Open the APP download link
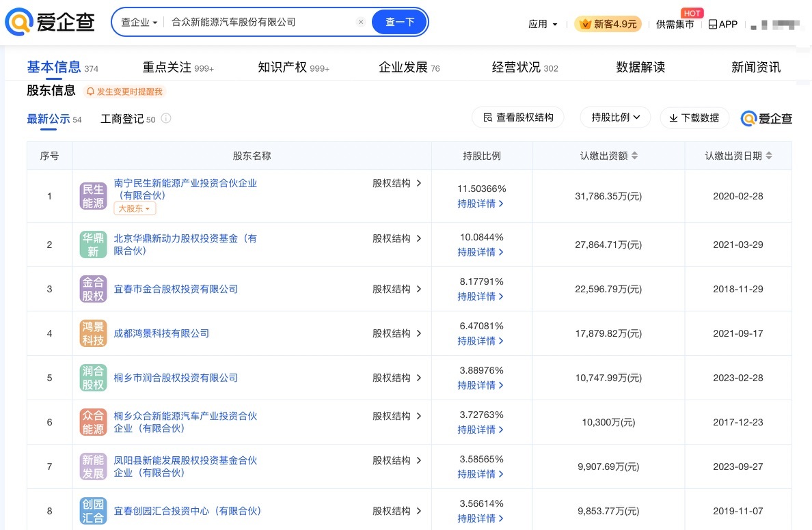 tap(723, 24)
